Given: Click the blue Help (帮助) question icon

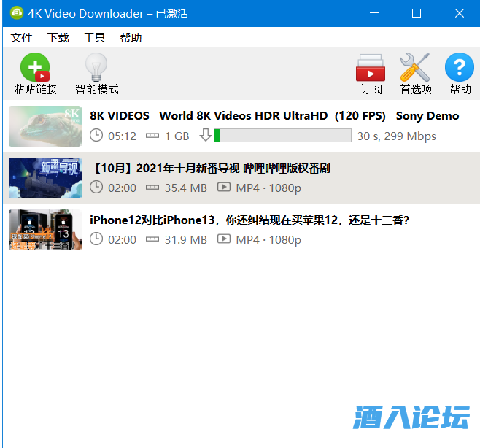Looking at the screenshot, I should pyautogui.click(x=460, y=68).
